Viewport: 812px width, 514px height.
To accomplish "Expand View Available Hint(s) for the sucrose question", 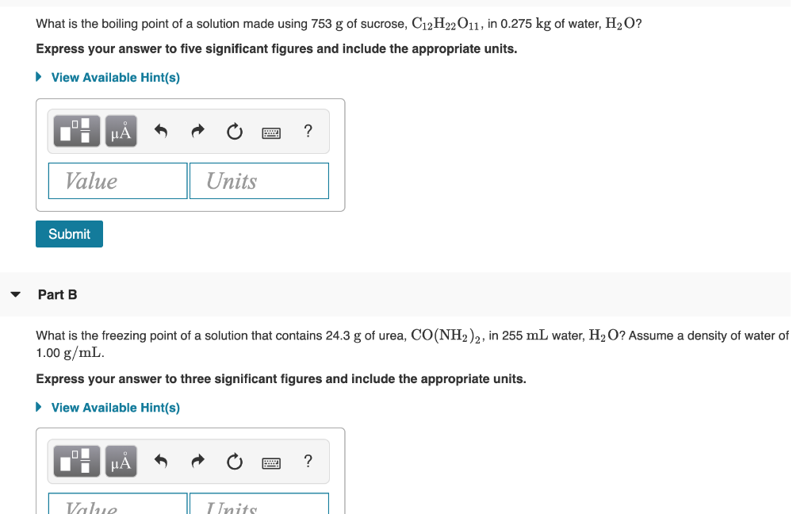I will click(x=115, y=77).
